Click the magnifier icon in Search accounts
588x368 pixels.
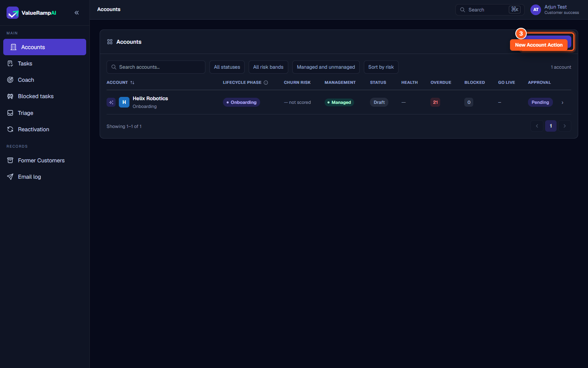[114, 67]
